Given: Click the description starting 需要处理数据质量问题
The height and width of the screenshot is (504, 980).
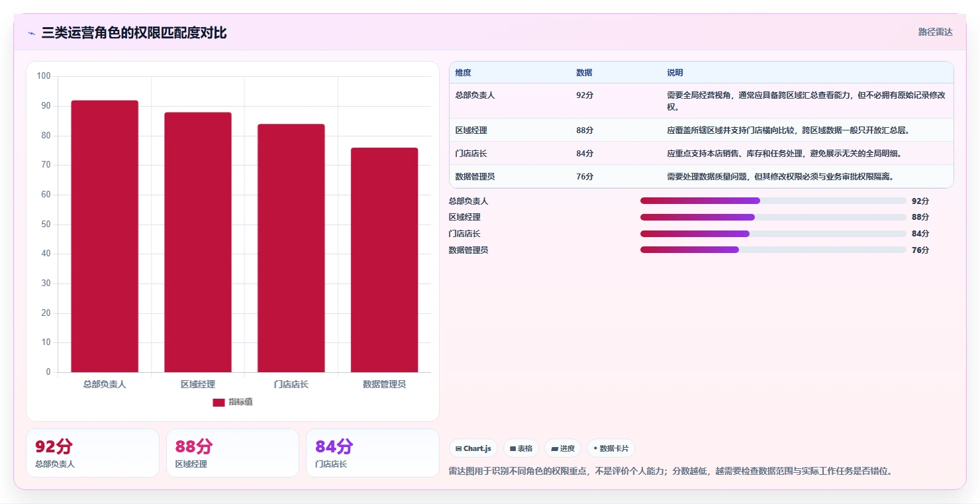Looking at the screenshot, I should 780,177.
